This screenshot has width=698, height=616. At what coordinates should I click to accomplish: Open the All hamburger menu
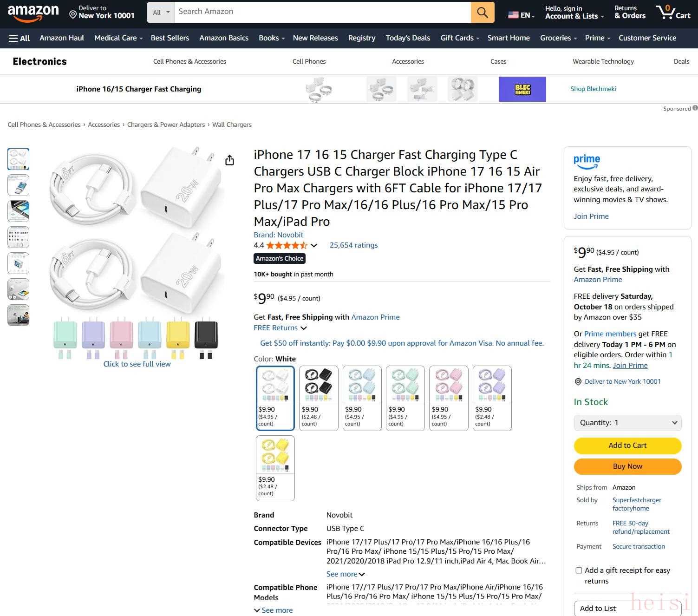click(19, 38)
